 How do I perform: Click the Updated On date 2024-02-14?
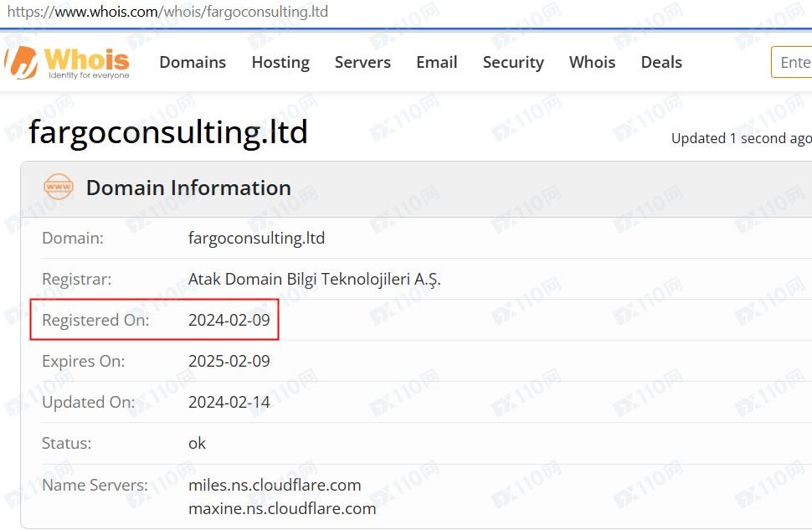tap(229, 402)
